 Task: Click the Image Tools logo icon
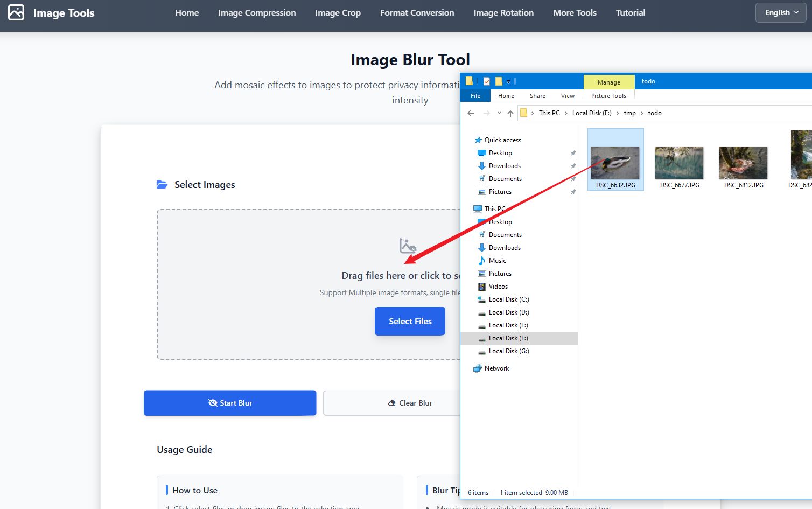click(x=16, y=12)
